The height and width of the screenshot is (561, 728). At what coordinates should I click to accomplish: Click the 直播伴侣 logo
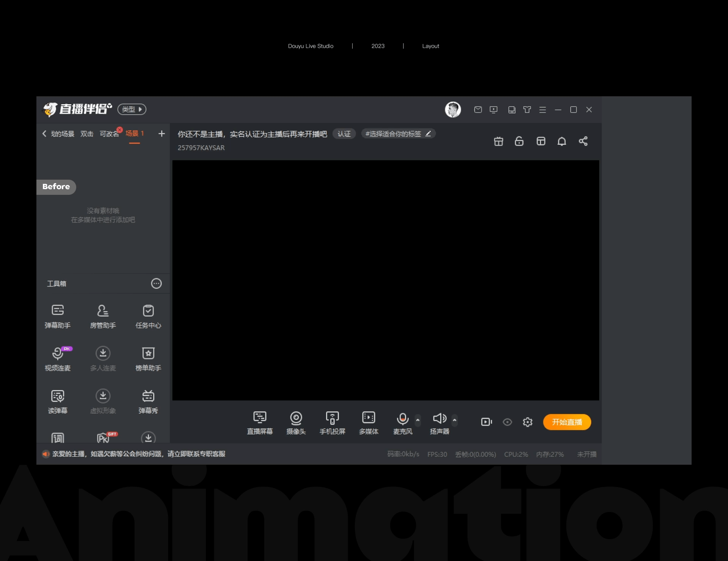click(77, 109)
